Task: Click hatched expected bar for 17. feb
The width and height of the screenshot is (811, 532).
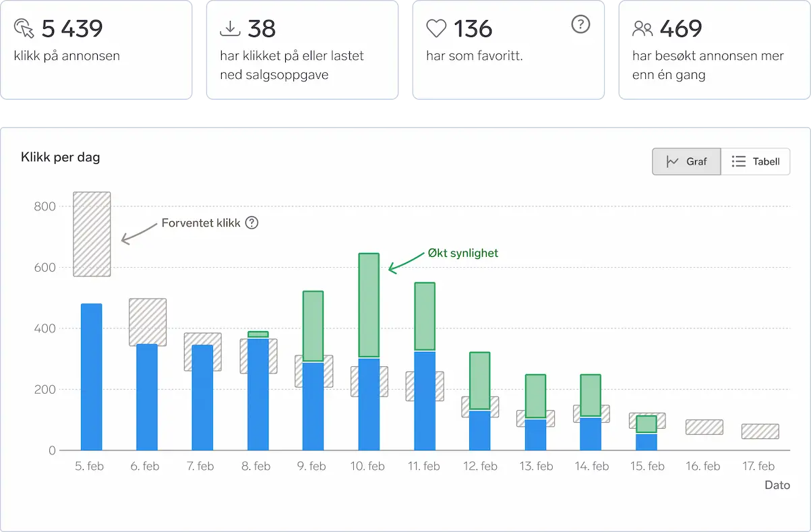Action: [x=760, y=432]
